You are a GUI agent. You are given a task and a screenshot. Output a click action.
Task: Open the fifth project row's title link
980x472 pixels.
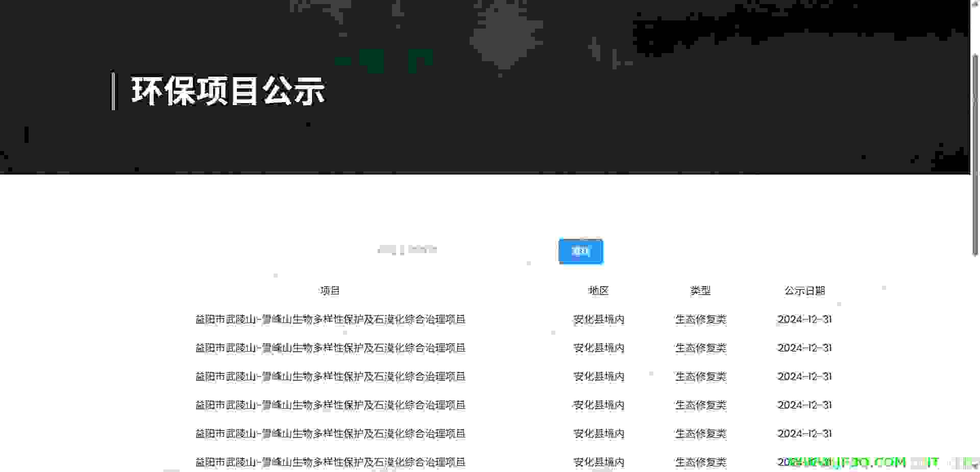point(330,434)
